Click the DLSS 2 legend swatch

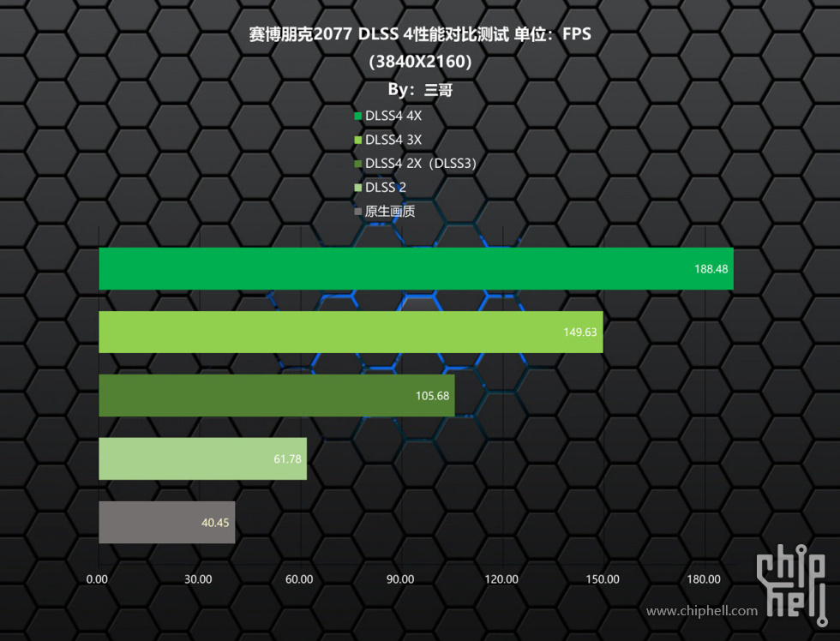pyautogui.click(x=358, y=188)
